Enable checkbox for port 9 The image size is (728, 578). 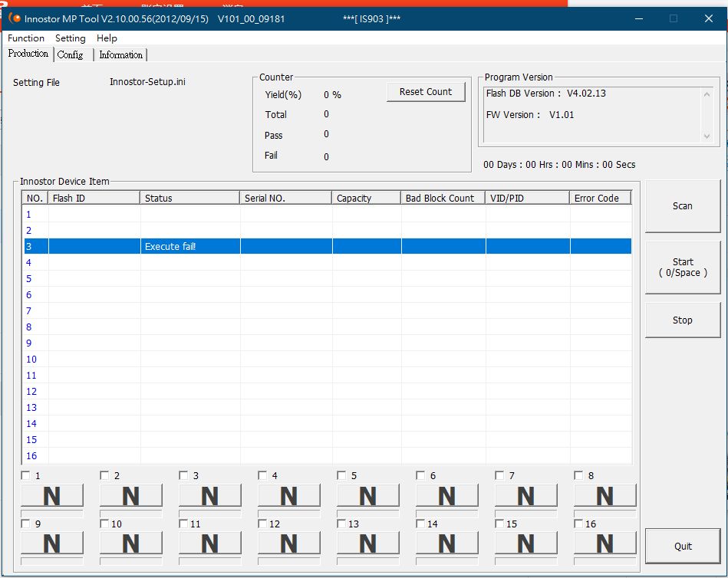tap(25, 524)
